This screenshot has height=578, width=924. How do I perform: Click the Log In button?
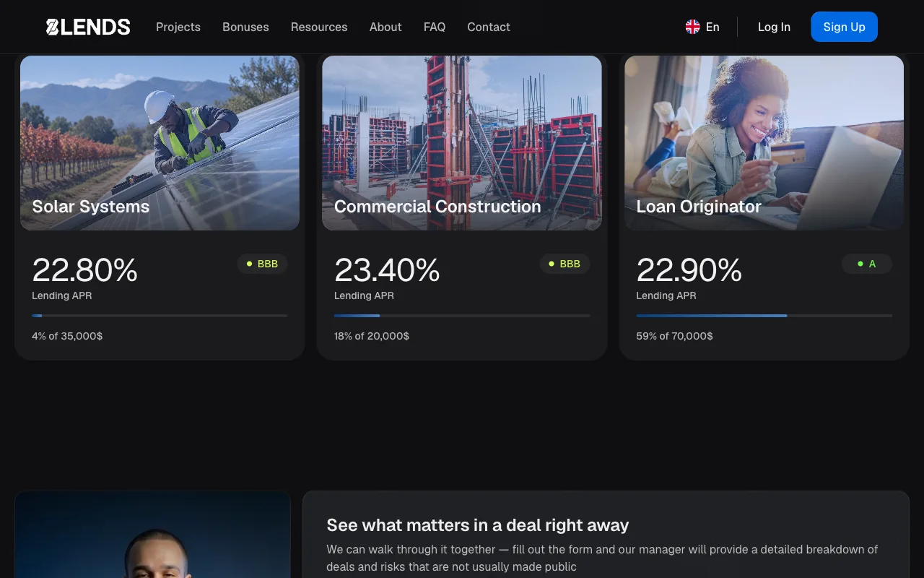(x=774, y=27)
